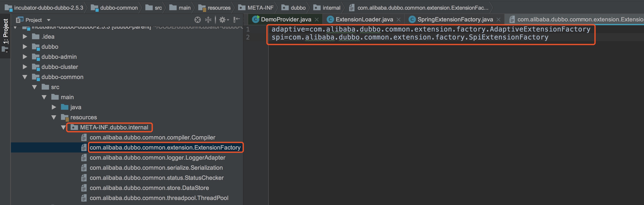Click the main breadcrumb
This screenshot has width=644, height=205.
180,8
